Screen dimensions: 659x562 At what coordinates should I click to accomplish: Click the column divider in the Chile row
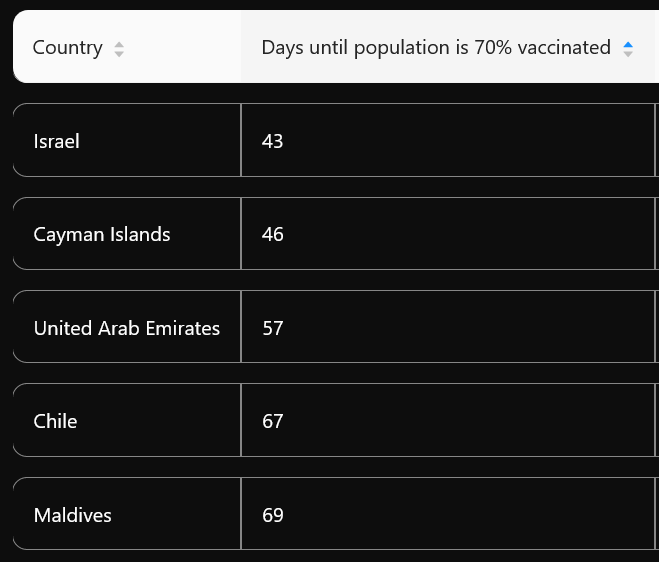(241, 421)
